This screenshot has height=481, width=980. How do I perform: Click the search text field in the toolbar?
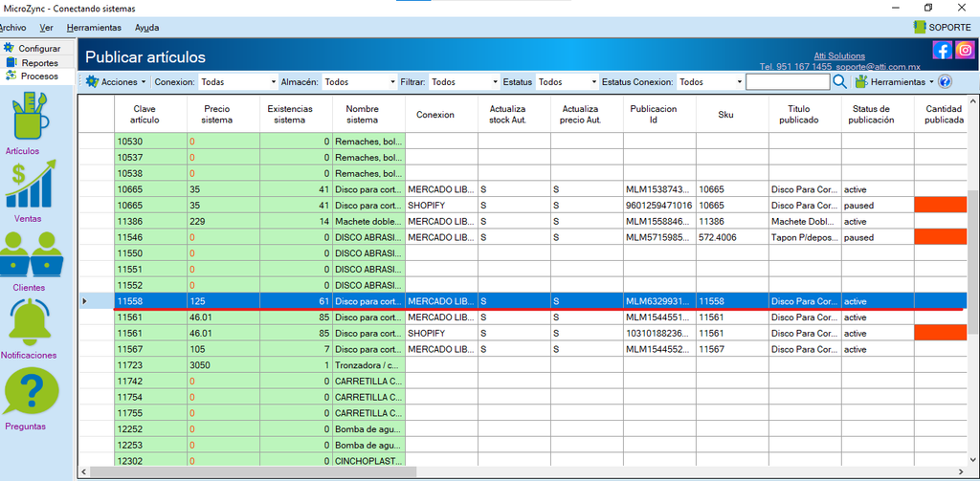coord(789,82)
